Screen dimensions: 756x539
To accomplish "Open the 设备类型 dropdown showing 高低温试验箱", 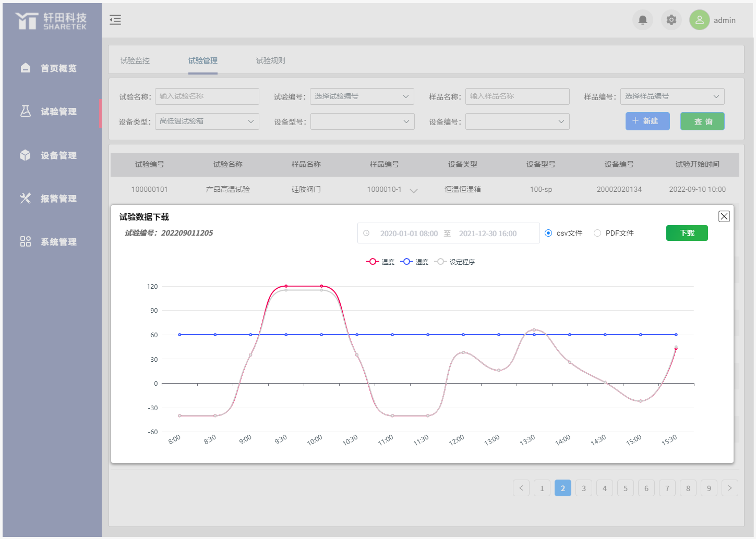I will (207, 121).
